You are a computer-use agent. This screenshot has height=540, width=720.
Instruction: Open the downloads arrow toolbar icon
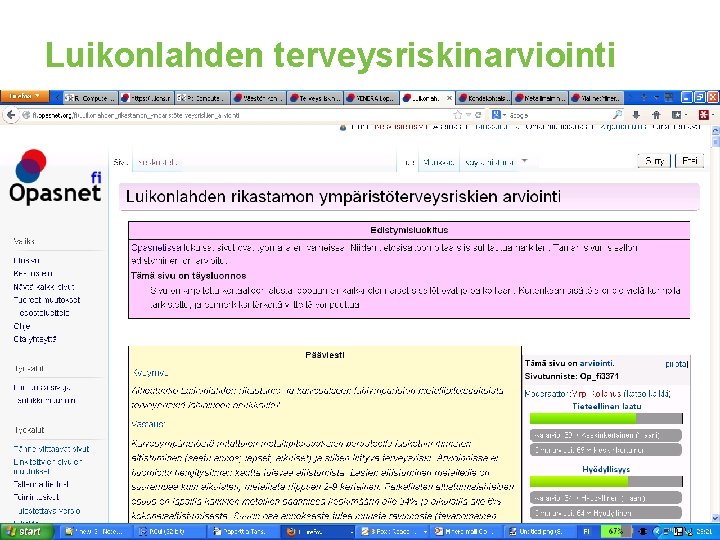click(636, 115)
